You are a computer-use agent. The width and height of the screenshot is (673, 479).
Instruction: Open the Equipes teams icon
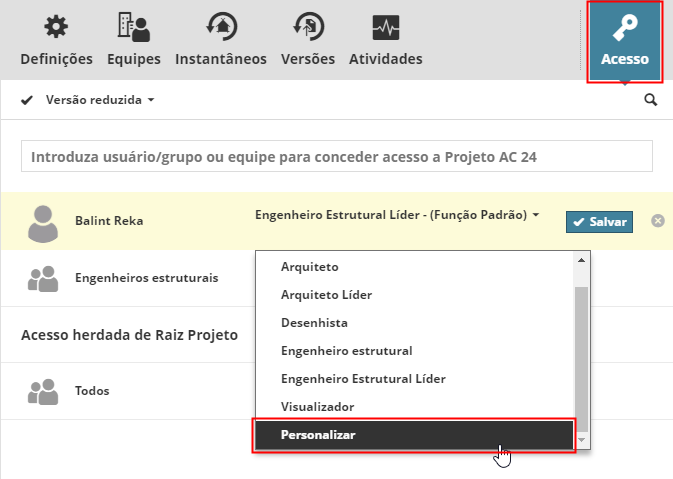tap(133, 28)
